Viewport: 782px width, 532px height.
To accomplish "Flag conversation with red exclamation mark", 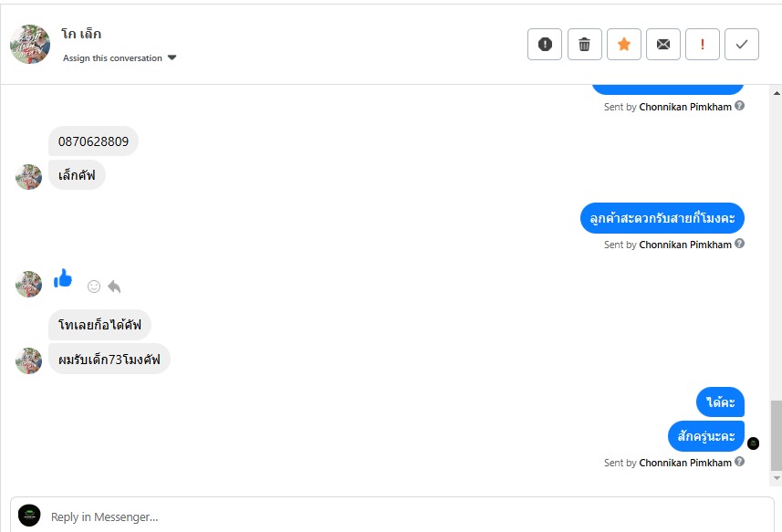I will 703,44.
